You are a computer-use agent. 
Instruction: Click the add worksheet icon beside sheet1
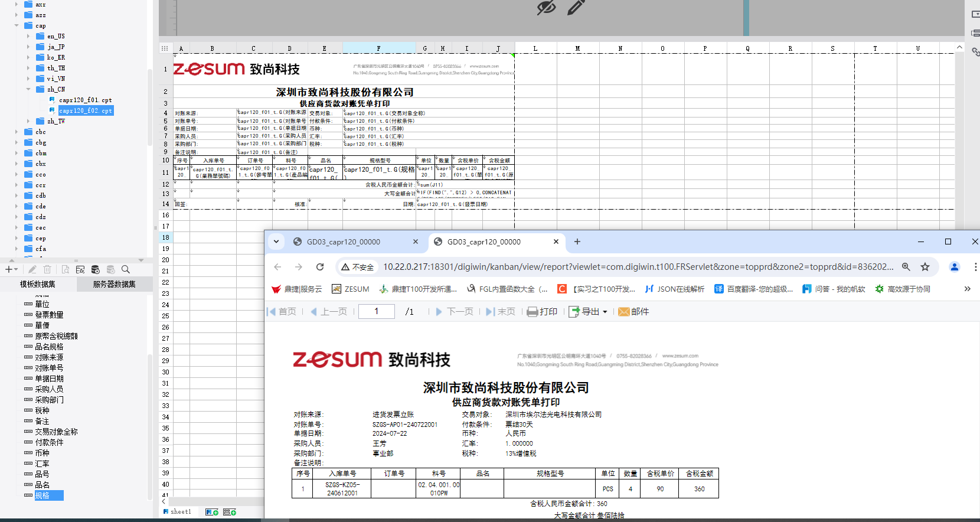[212, 512]
